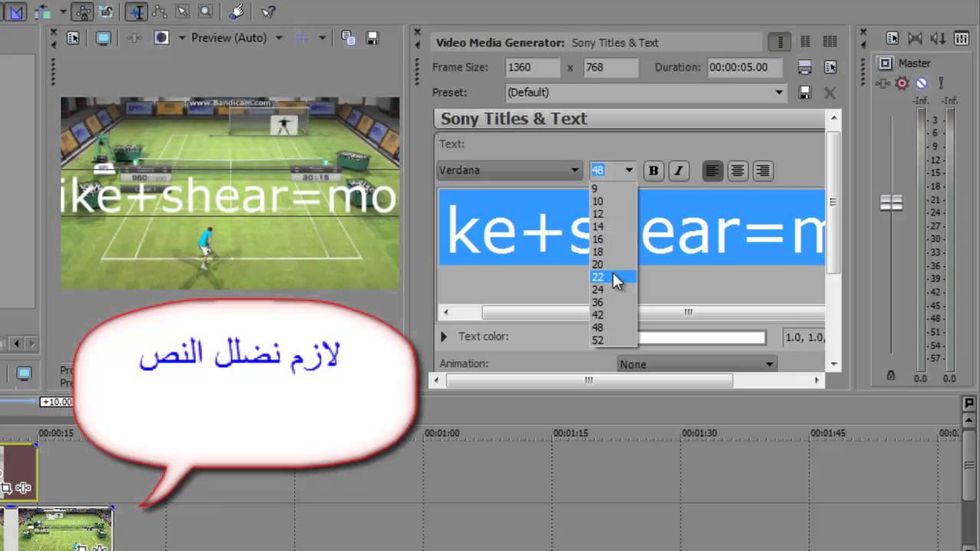The image size is (980, 551).
Task: Choose font size 9 from list
Action: click(x=612, y=188)
